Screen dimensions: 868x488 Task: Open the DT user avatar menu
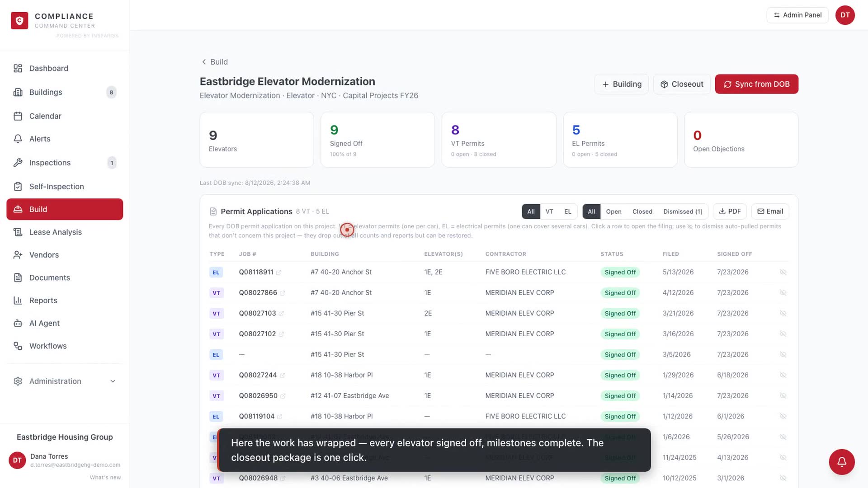click(x=844, y=15)
